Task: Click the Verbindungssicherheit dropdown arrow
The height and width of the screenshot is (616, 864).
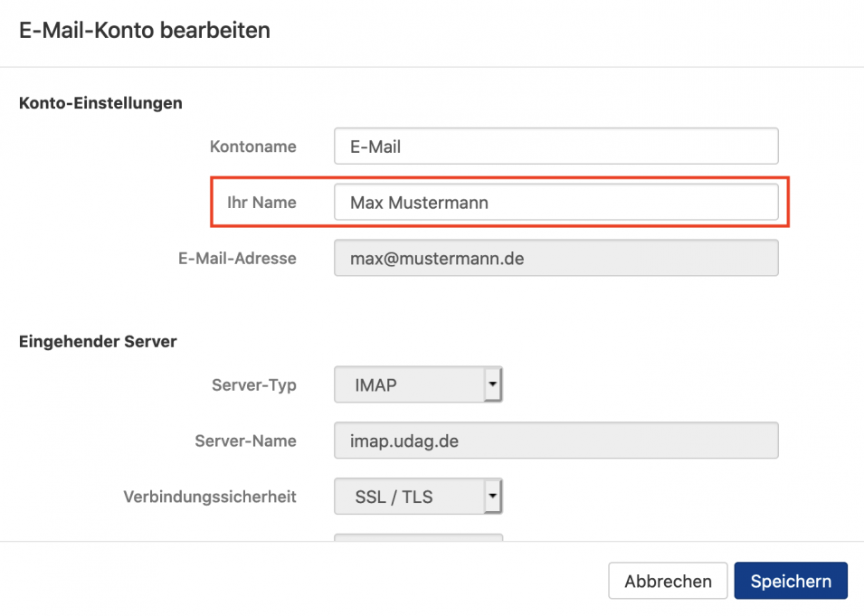Action: (x=493, y=496)
